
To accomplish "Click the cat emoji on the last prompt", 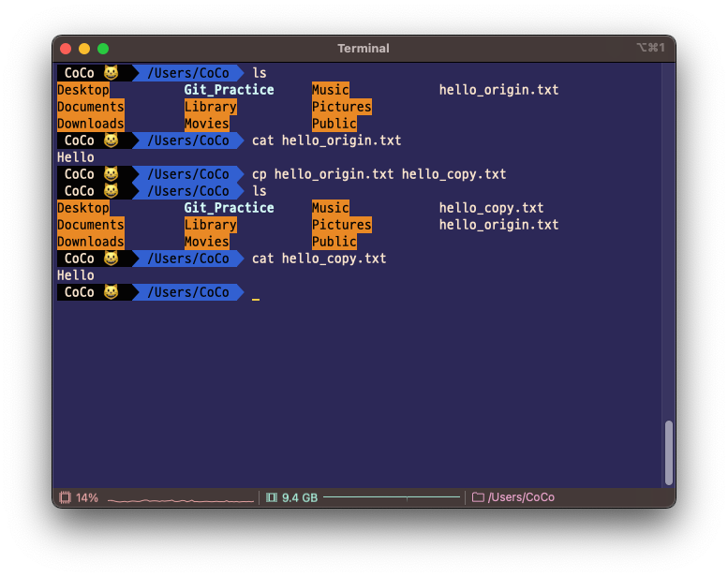I will click(x=111, y=292).
